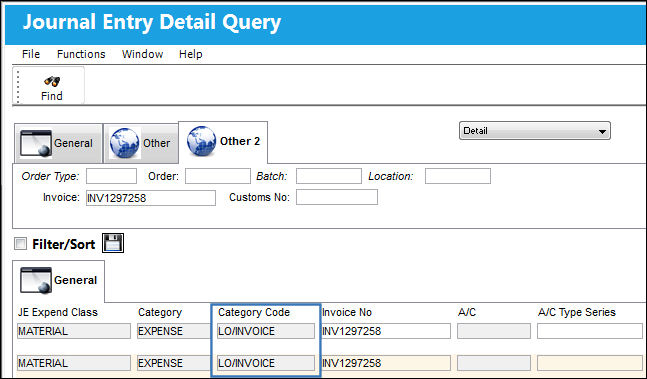Screen dimensions: 647x379
Task: Select MATERIAL in the first row
Action: pos(74,331)
